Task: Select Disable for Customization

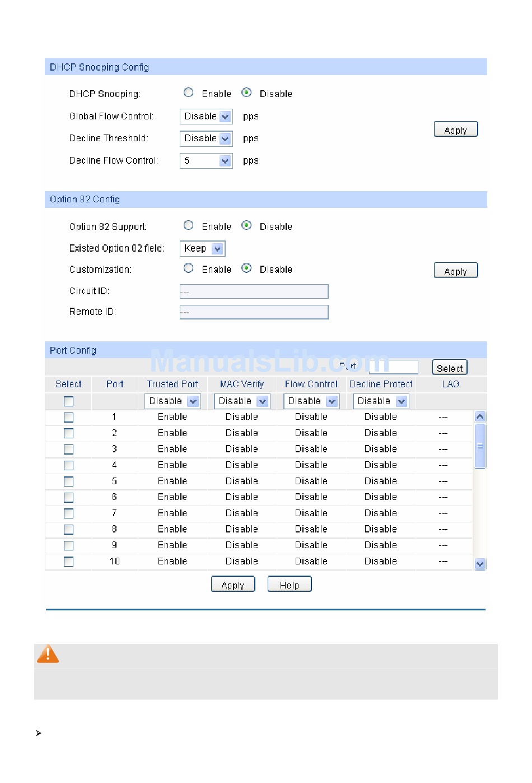Action: [x=246, y=268]
